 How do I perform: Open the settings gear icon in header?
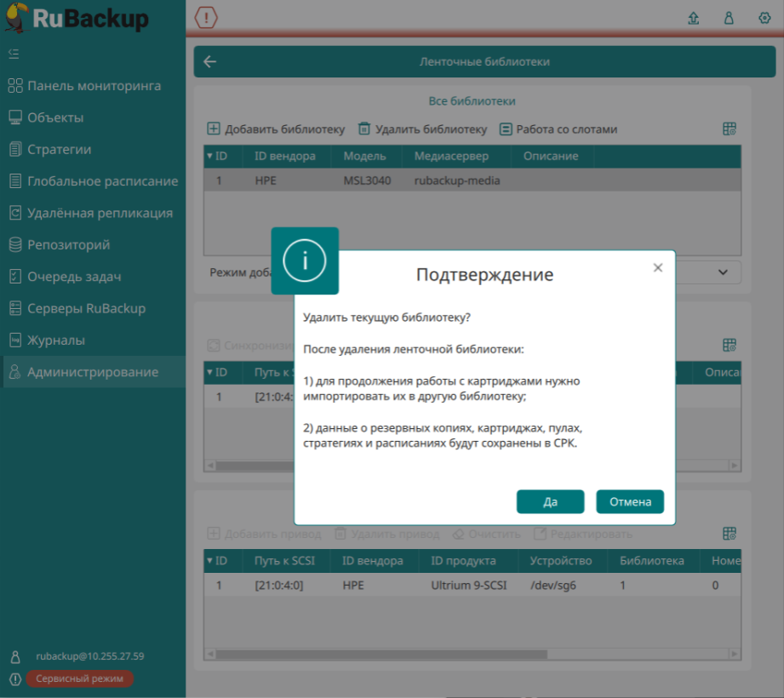(x=764, y=18)
